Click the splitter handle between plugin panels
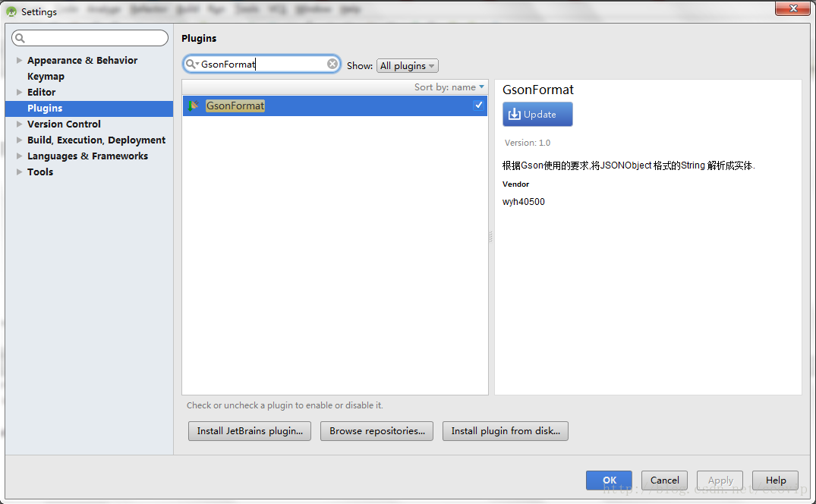The image size is (816, 504). tap(491, 237)
